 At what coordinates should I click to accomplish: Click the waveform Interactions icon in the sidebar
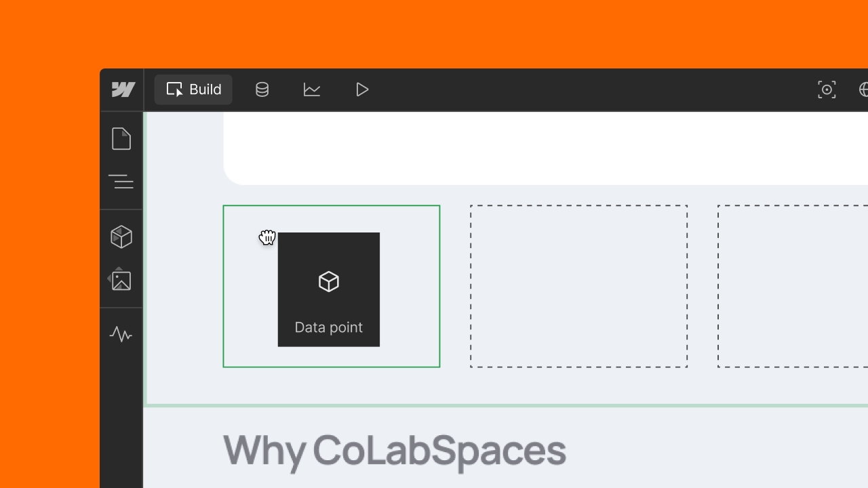click(121, 334)
